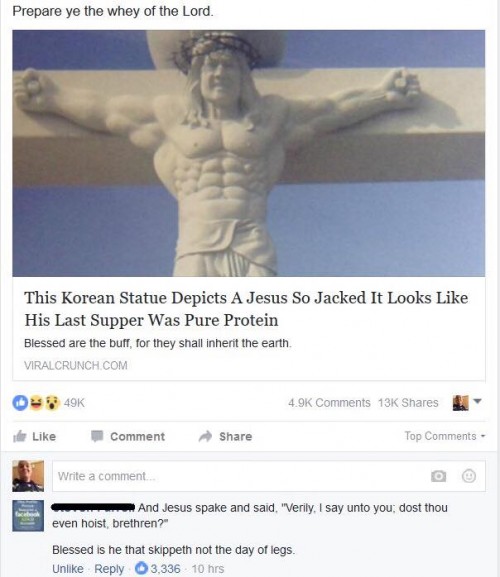The width and height of the screenshot is (500, 577).
Task: Click the Share arrow icon
Action: [205, 436]
